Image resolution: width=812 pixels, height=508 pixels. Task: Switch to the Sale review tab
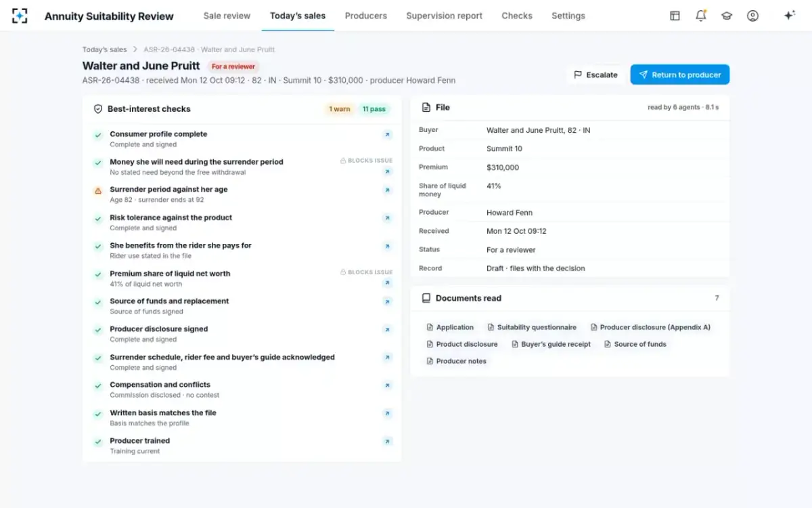coord(227,16)
